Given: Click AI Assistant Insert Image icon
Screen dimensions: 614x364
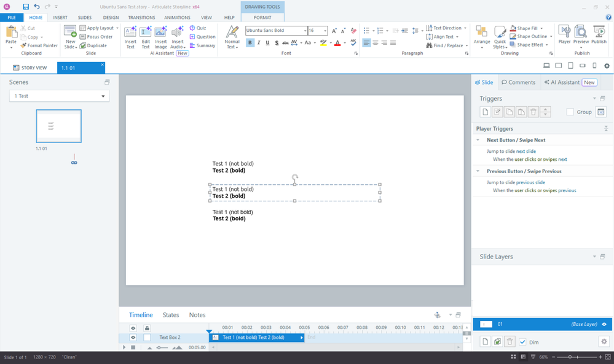Looking at the screenshot, I should pyautogui.click(x=160, y=32).
